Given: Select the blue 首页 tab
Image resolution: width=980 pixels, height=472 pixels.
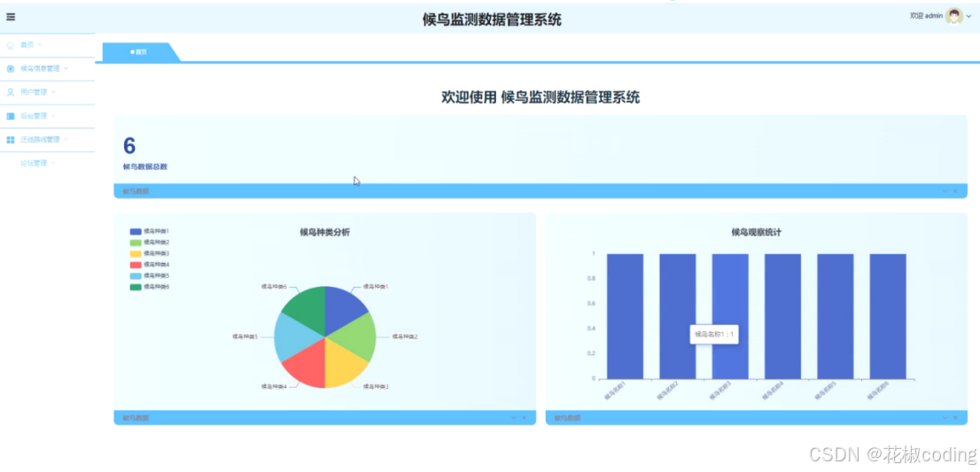Looking at the screenshot, I should tap(139, 52).
